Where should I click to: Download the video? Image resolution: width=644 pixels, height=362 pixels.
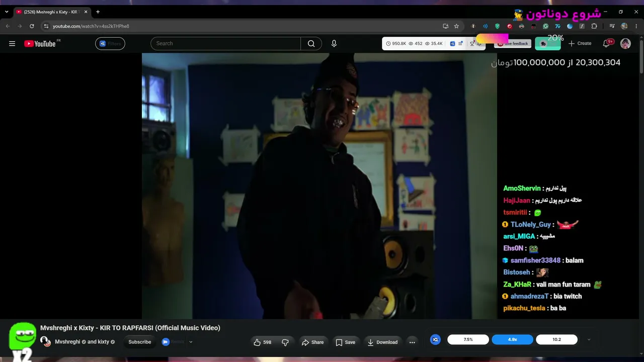tap(383, 342)
